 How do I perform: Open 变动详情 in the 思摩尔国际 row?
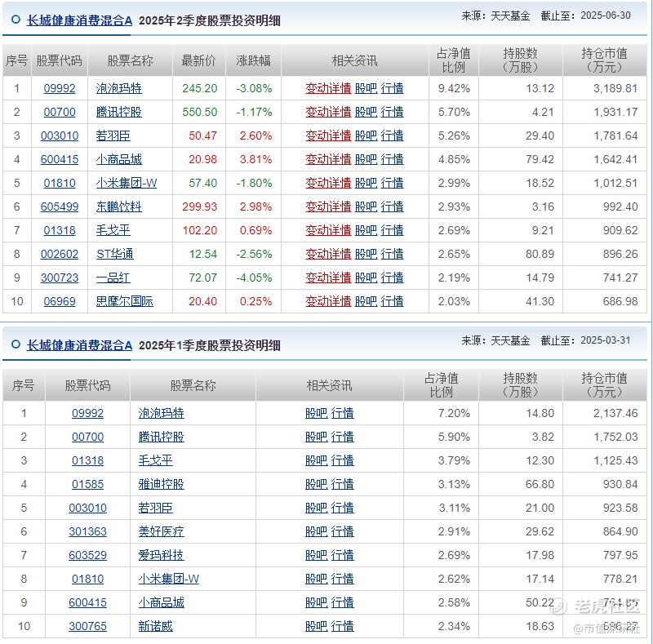[x=328, y=301]
